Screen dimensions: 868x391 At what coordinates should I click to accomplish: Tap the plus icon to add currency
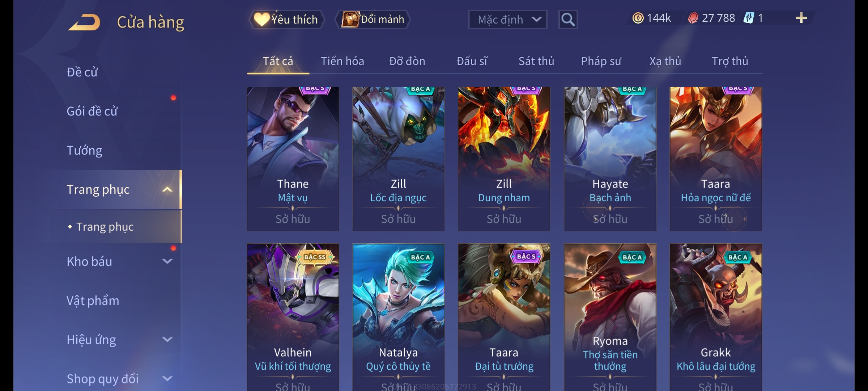click(801, 18)
